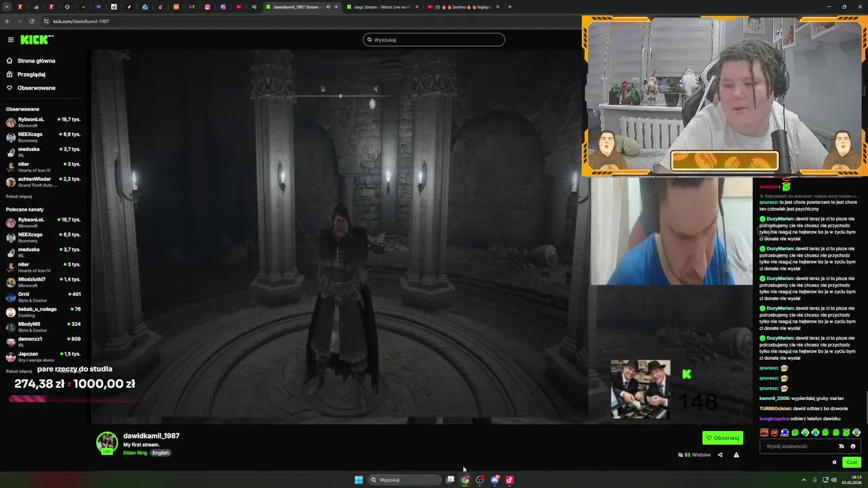Open the chat translate icon
The image size is (868, 488).
click(x=842, y=447)
